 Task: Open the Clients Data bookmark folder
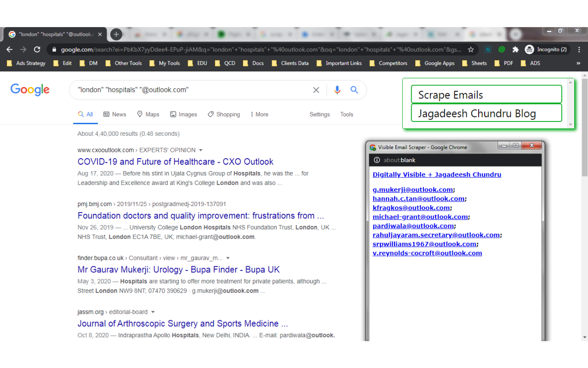pos(290,63)
